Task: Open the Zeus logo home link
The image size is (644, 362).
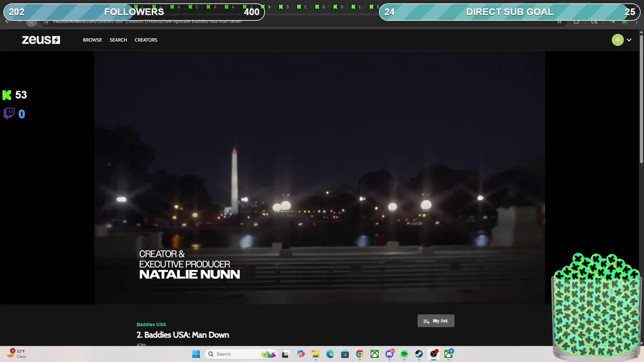Action: coord(41,40)
